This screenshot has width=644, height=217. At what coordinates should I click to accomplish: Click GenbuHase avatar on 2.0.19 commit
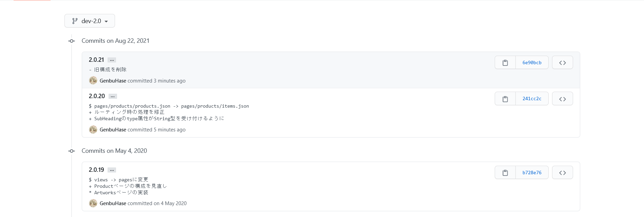pyautogui.click(x=93, y=203)
